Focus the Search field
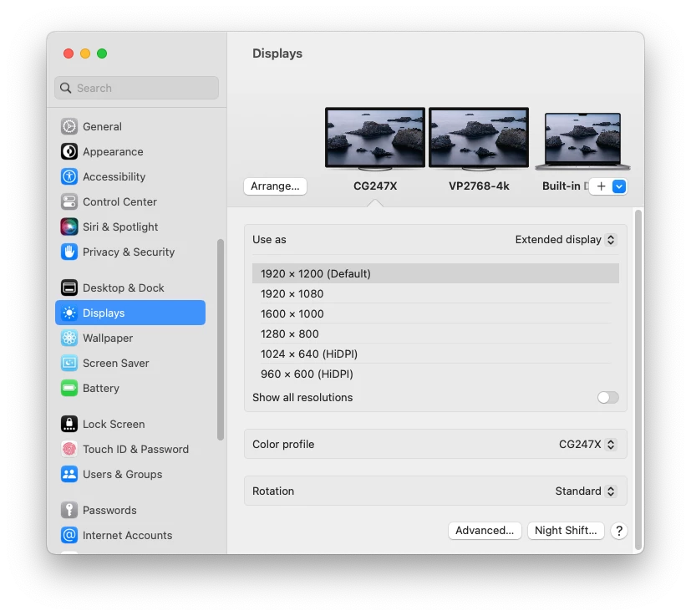Image resolution: width=691 pixels, height=616 pixels. point(137,89)
